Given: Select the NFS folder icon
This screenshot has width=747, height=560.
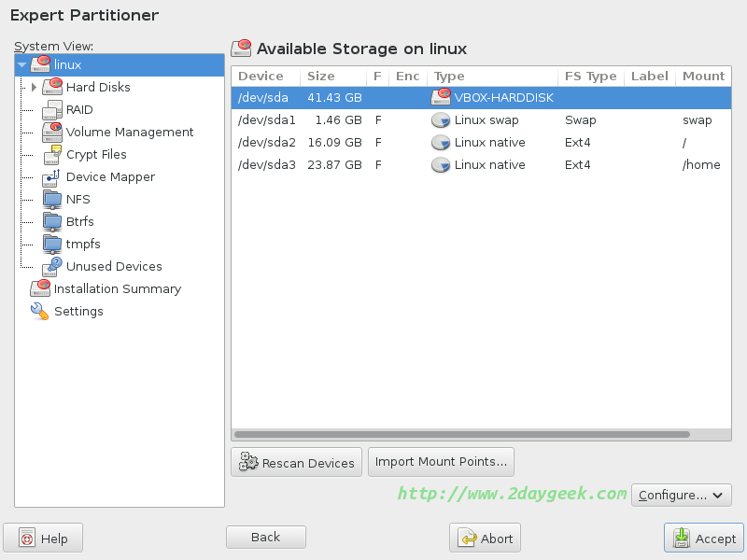Looking at the screenshot, I should (52, 200).
